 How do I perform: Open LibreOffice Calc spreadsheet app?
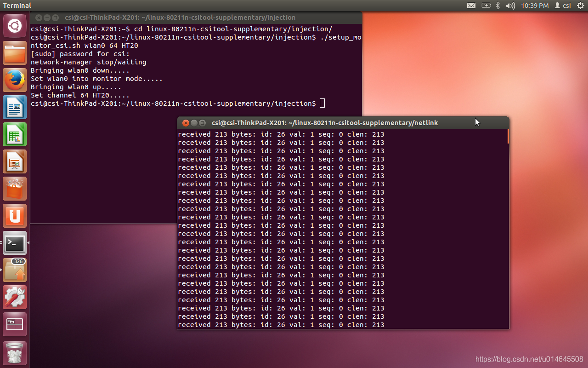15,134
